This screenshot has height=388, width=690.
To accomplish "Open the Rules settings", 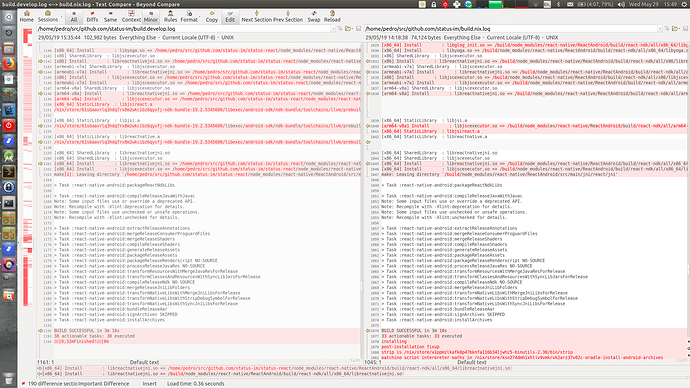I will [170, 17].
